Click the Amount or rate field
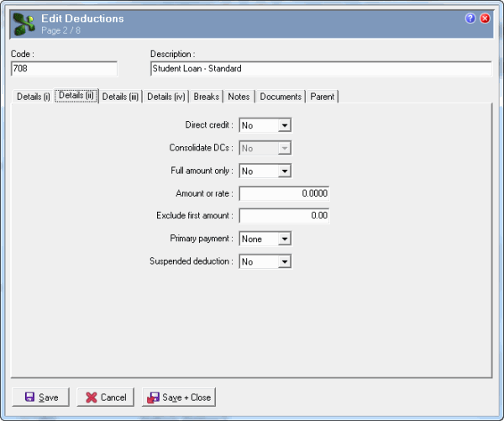The image size is (504, 421). [x=284, y=193]
